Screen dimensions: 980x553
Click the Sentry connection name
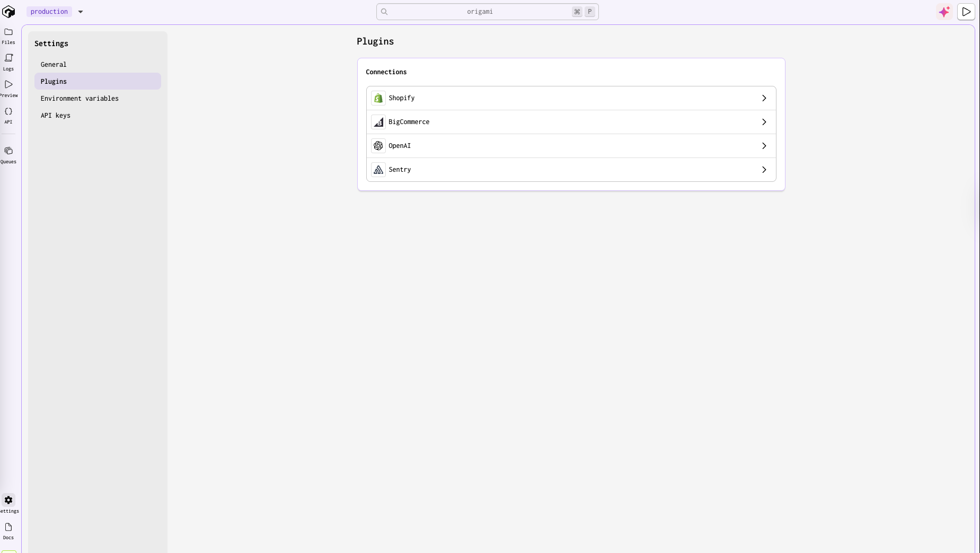[x=400, y=170]
